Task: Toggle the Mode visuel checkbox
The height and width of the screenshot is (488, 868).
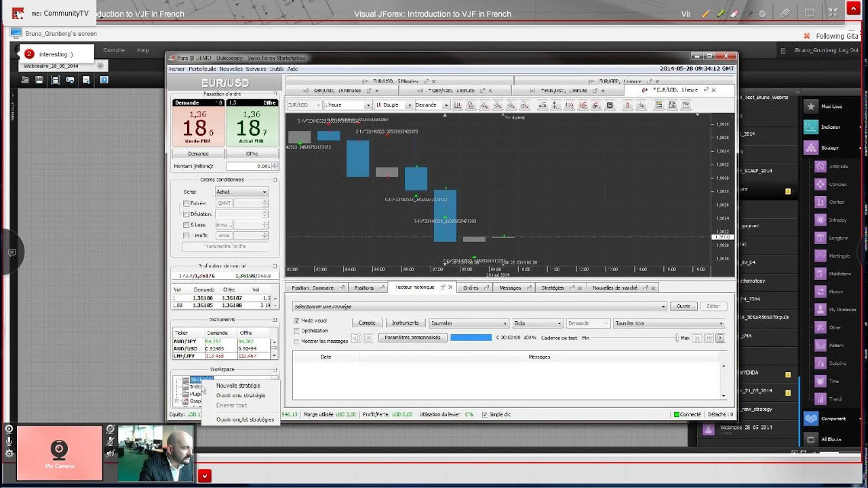Action: point(296,321)
